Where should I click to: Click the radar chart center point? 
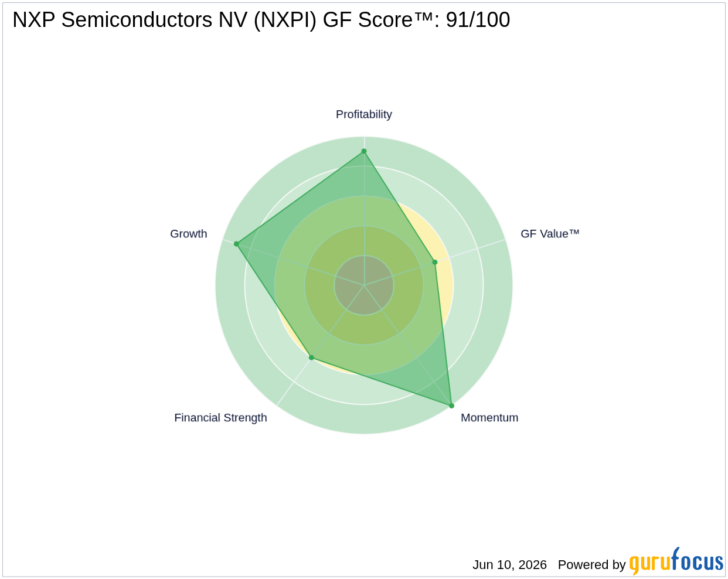tap(364, 285)
